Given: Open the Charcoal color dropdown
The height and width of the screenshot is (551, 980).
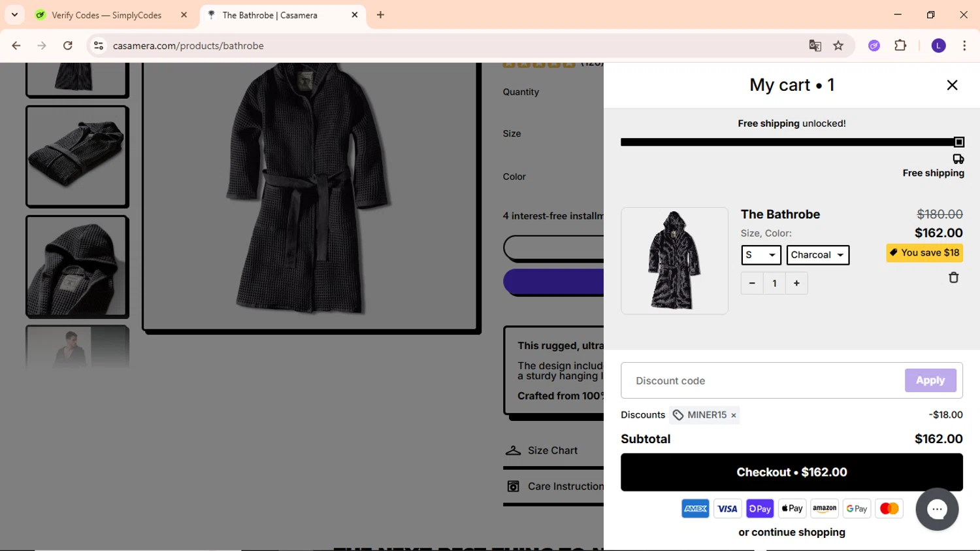Looking at the screenshot, I should pos(818,255).
